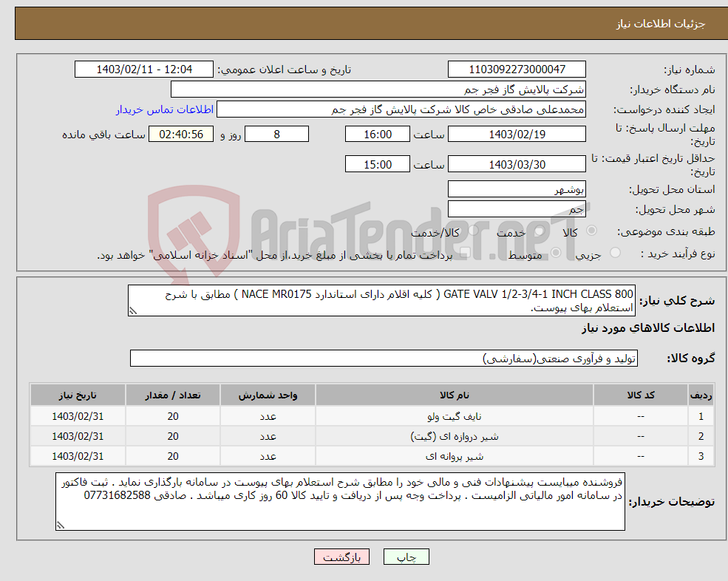The height and width of the screenshot is (581, 728).
Task: Click the remaining time countdown 02:40:56
Action: pyautogui.click(x=181, y=135)
